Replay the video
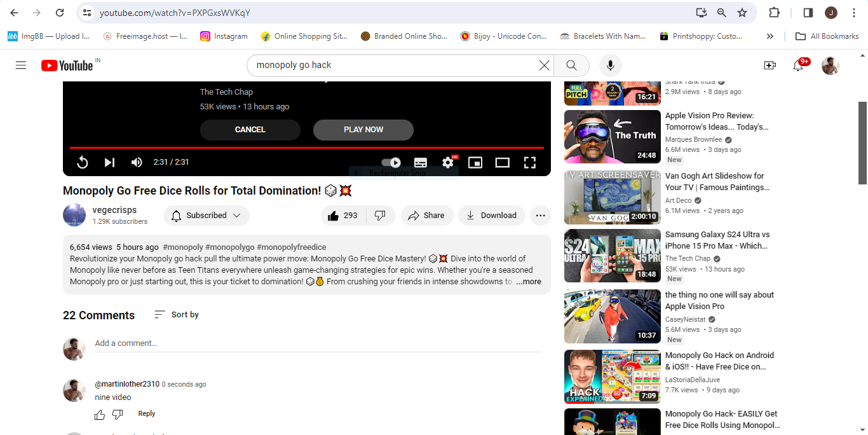The image size is (868, 435). 82,162
